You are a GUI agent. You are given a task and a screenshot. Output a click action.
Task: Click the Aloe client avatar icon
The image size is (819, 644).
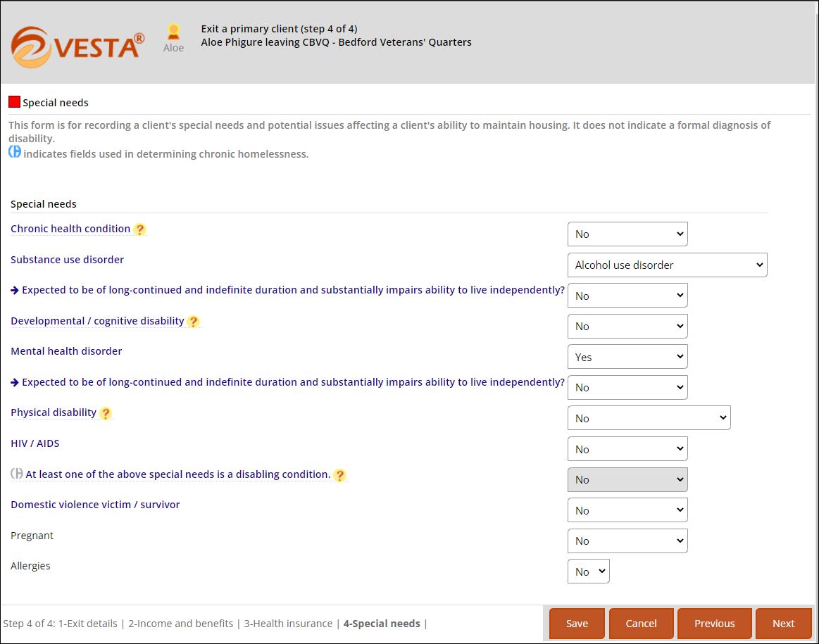pos(173,32)
